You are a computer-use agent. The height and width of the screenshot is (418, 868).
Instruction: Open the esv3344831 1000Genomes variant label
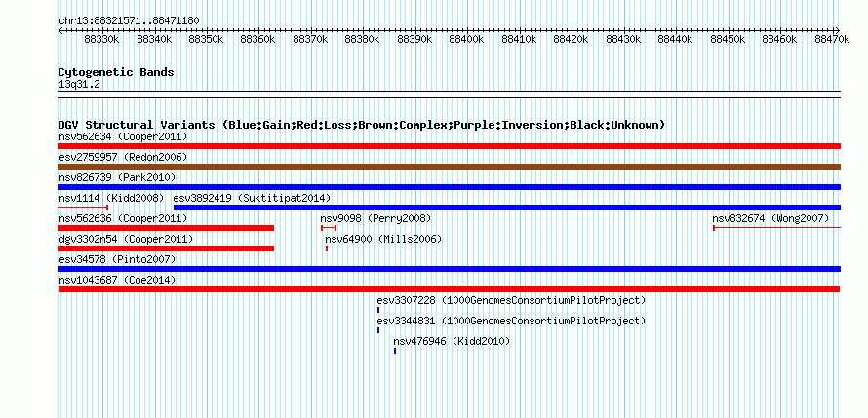coord(511,321)
